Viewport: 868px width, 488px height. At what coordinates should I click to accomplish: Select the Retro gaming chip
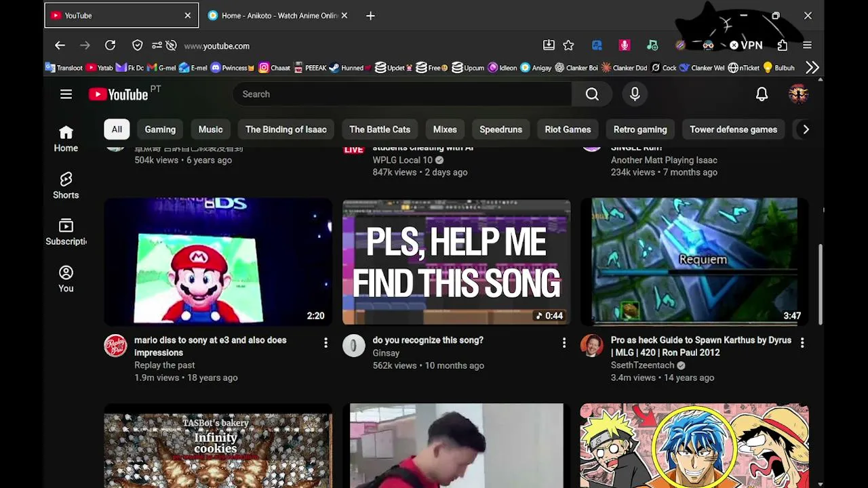click(x=640, y=129)
